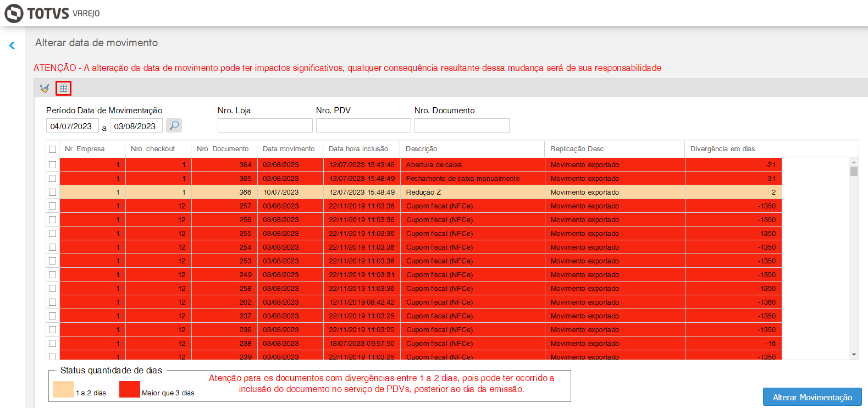
Task: Click the table scrollbar up arrow
Action: point(854,162)
